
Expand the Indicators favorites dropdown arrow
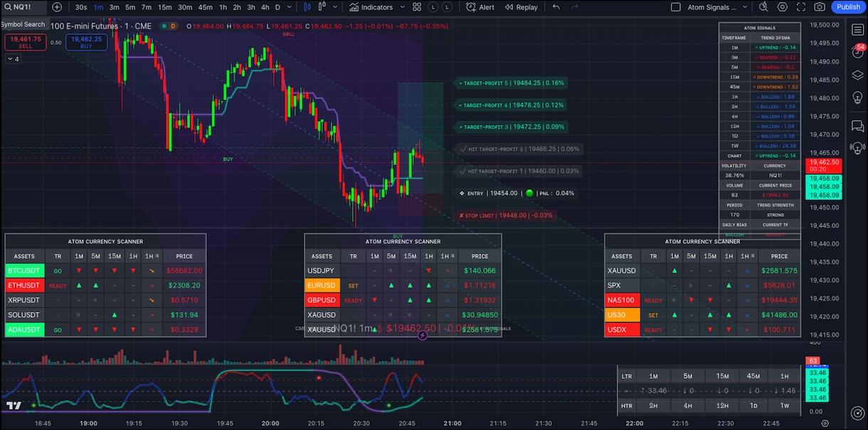[x=403, y=7]
